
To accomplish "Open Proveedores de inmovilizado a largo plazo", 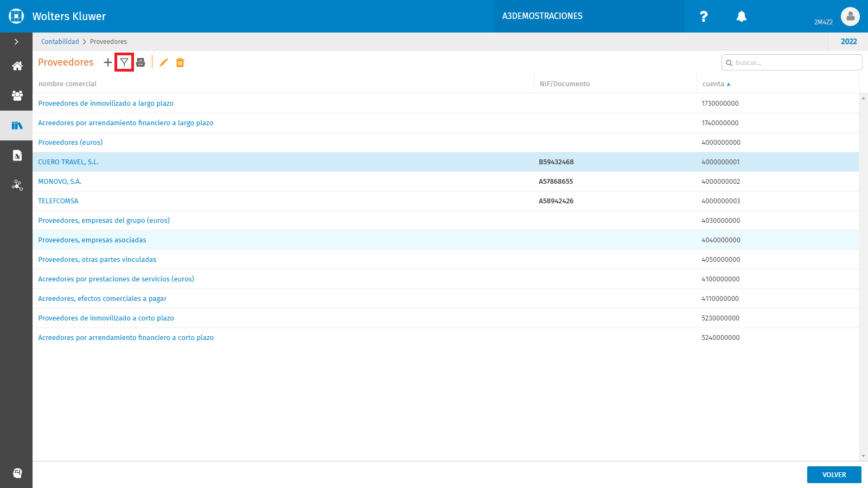I will pyautogui.click(x=106, y=104).
